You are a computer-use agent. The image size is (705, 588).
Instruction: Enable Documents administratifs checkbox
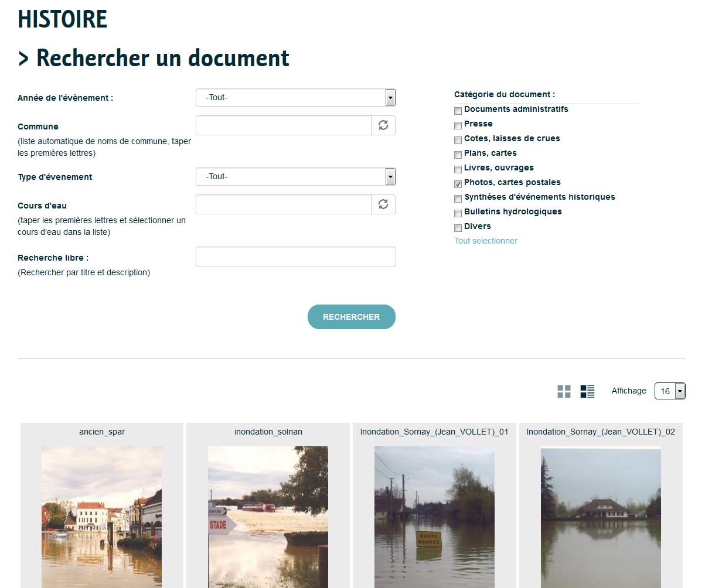tap(458, 111)
